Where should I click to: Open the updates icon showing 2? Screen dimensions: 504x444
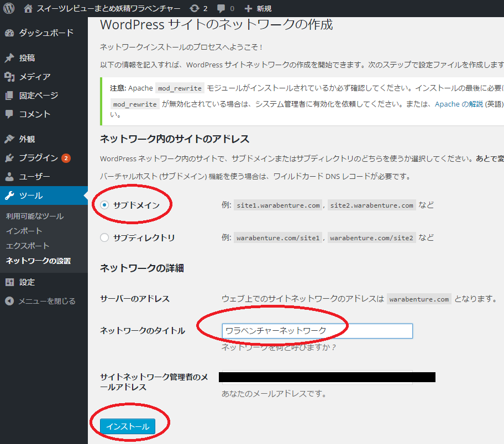click(x=195, y=8)
